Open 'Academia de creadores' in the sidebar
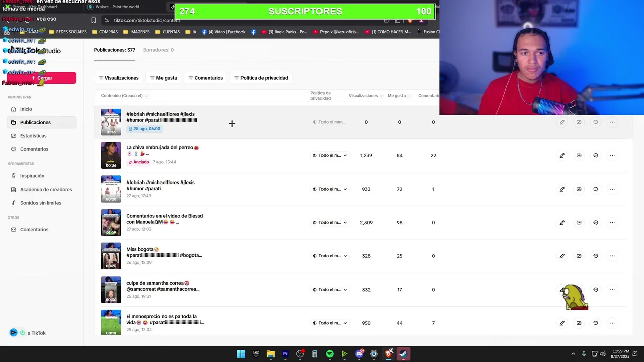644x362 pixels. tap(41, 189)
